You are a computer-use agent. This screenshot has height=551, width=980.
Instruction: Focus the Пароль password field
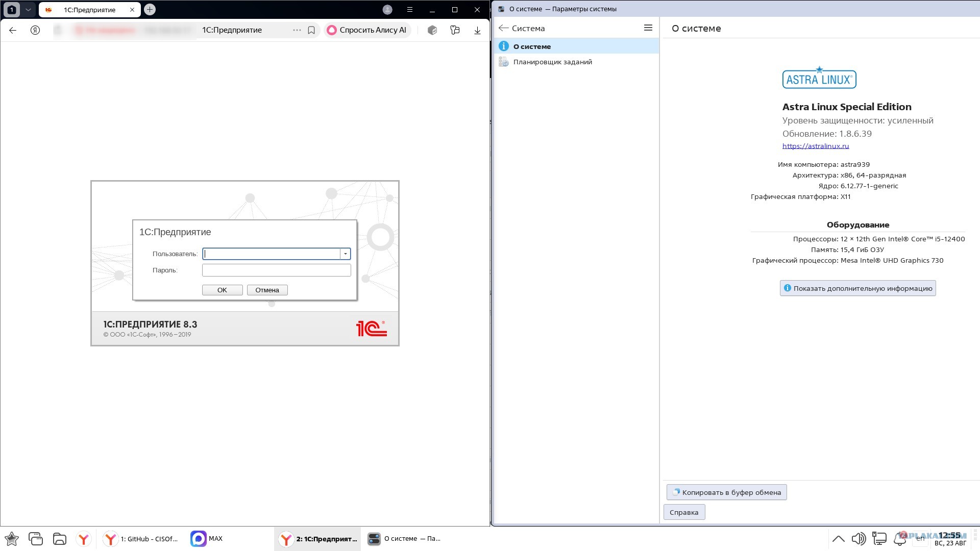point(277,270)
